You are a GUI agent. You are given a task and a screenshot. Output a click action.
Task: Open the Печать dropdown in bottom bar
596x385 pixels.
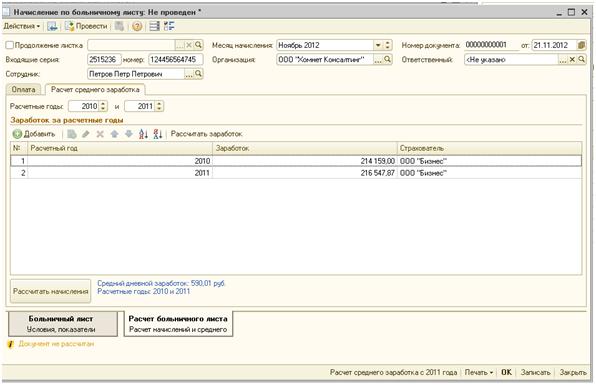pos(479,373)
